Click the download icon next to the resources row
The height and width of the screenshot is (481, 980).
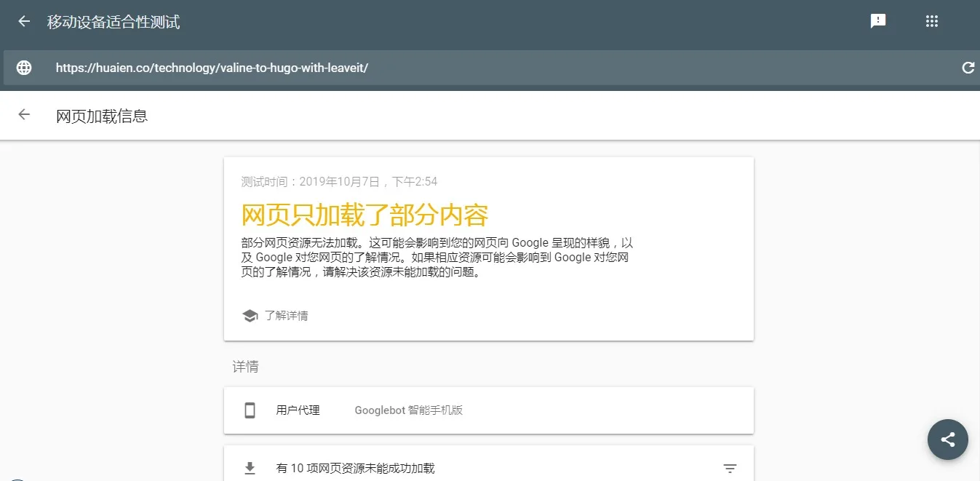click(x=250, y=468)
